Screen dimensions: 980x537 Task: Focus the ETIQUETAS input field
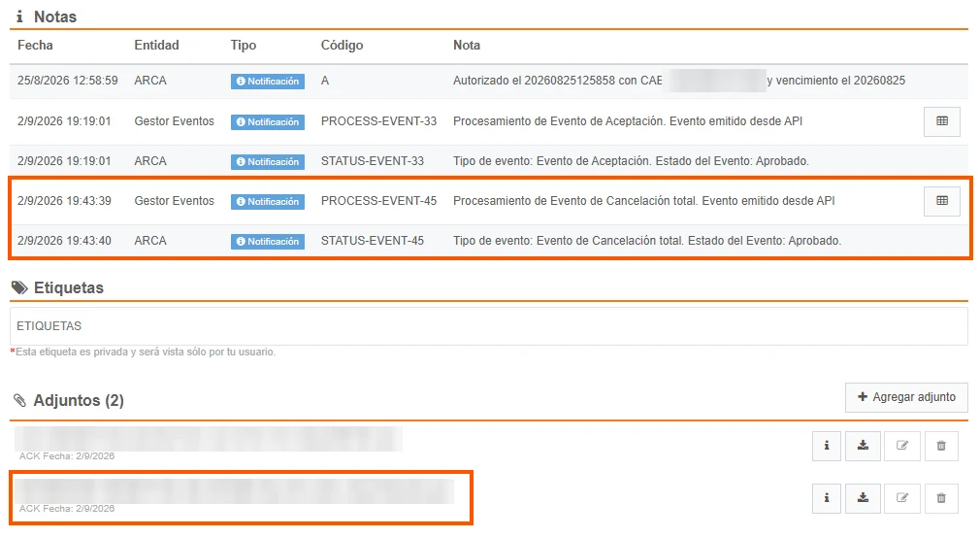point(489,325)
